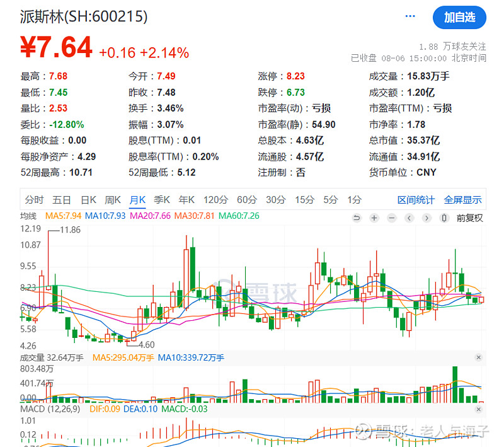Open the three-dot more options menu
The height and width of the screenshot is (447, 504).
click(410, 16)
